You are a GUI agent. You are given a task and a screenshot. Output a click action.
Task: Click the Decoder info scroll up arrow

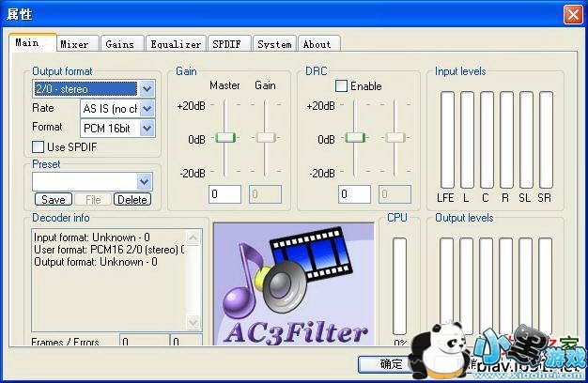coord(193,237)
